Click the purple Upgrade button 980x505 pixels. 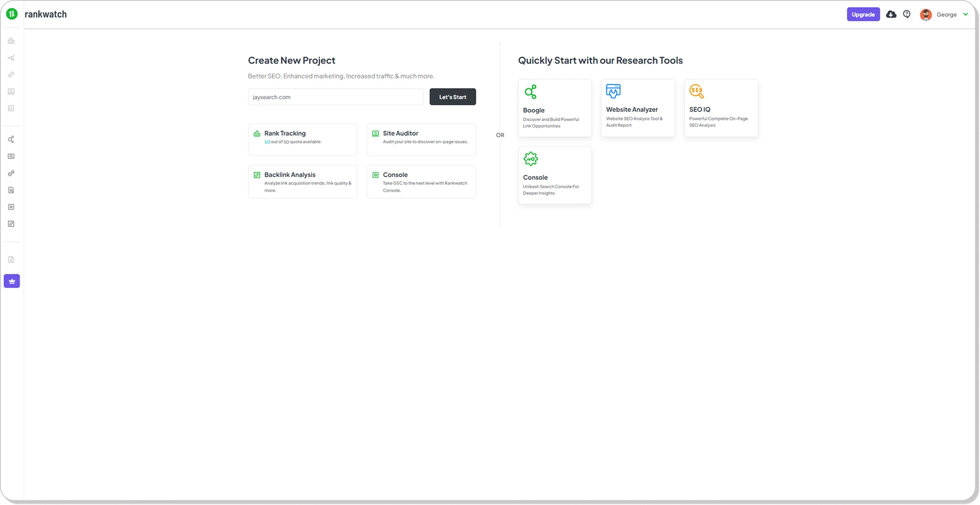(863, 14)
